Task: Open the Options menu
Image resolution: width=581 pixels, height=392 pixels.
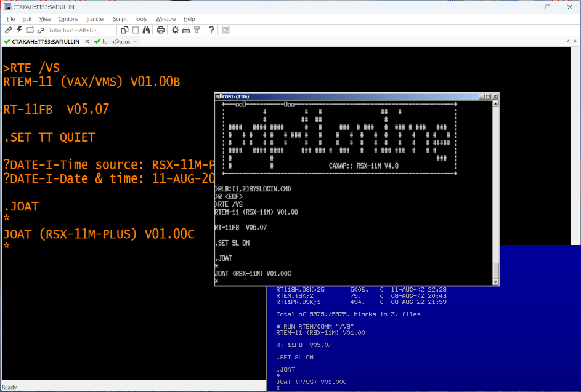Action: pos(68,19)
